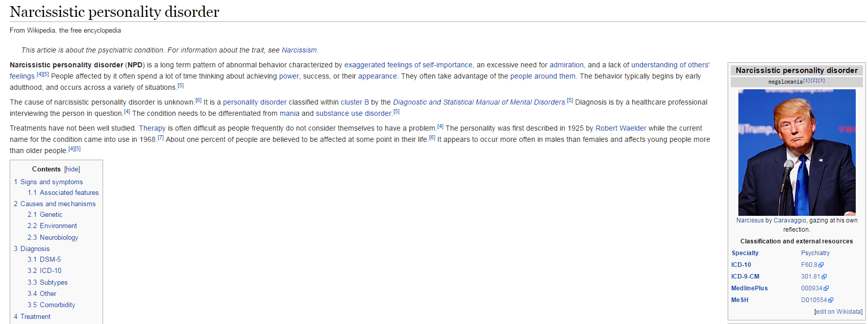The image size is (868, 324).
Task: Open the cluster B link
Action: [355, 102]
